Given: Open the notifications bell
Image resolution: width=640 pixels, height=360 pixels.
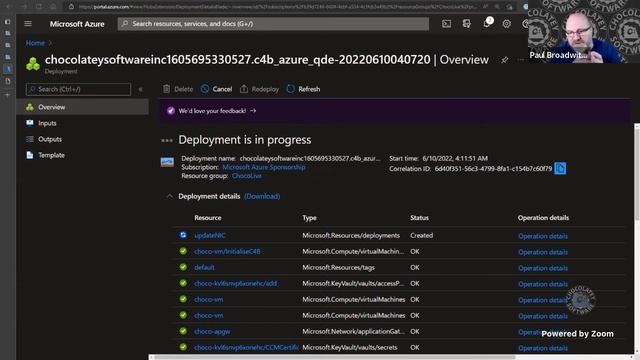Looking at the screenshot, I should tap(487, 24).
